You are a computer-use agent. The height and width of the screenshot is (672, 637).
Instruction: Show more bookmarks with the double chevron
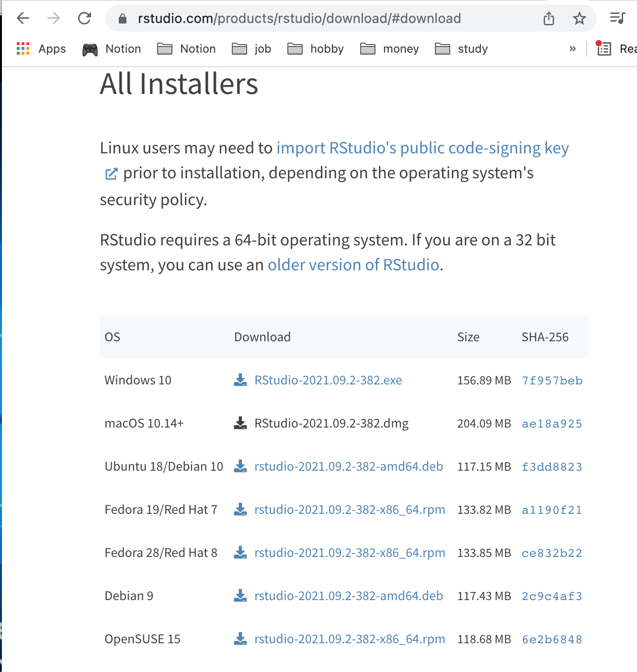(572, 49)
